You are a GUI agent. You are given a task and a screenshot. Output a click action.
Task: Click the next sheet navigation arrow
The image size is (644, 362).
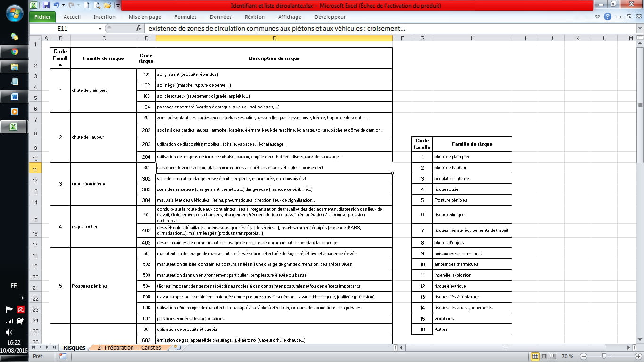tap(47, 347)
